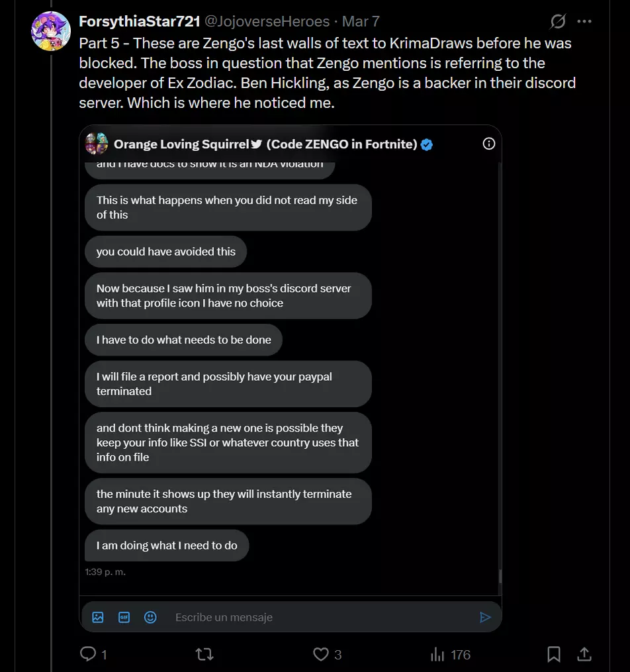Open the image attachment icon

pyautogui.click(x=98, y=617)
